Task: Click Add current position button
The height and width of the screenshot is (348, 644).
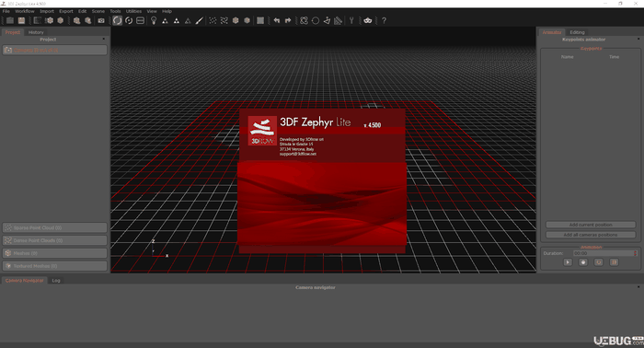Action: [x=591, y=225]
